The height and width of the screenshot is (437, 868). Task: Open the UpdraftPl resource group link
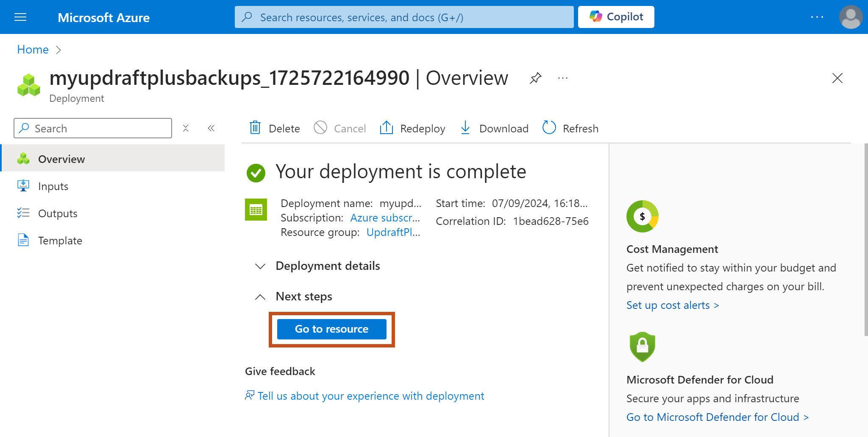(x=393, y=233)
